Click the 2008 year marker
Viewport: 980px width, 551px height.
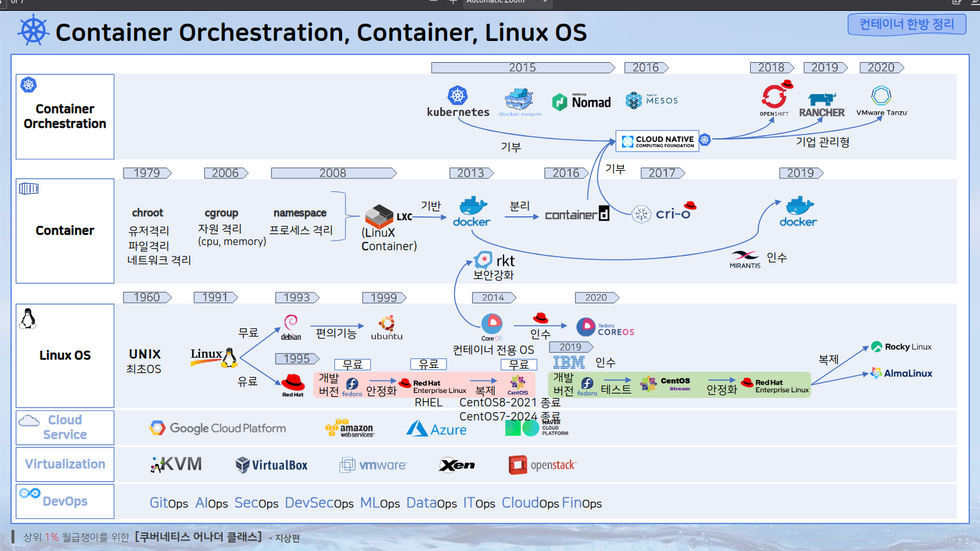tap(334, 173)
